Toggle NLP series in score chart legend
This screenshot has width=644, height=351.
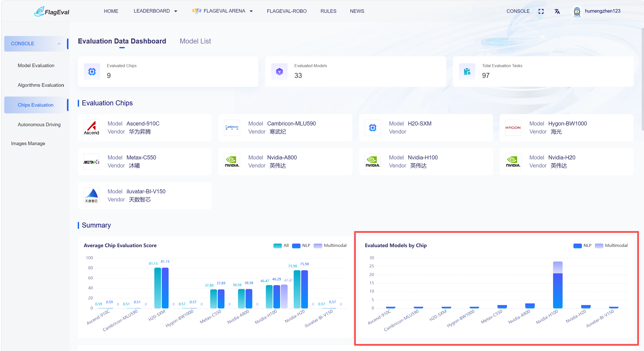[301, 246]
